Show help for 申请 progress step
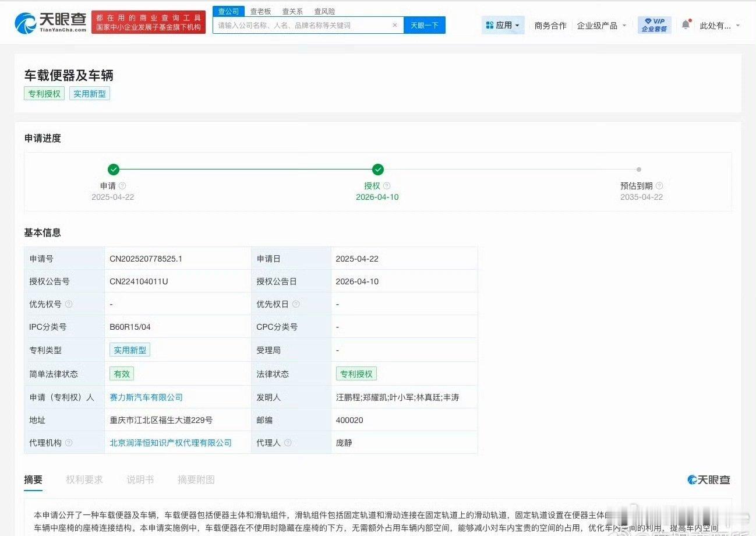The height and width of the screenshot is (536, 756). [x=122, y=186]
